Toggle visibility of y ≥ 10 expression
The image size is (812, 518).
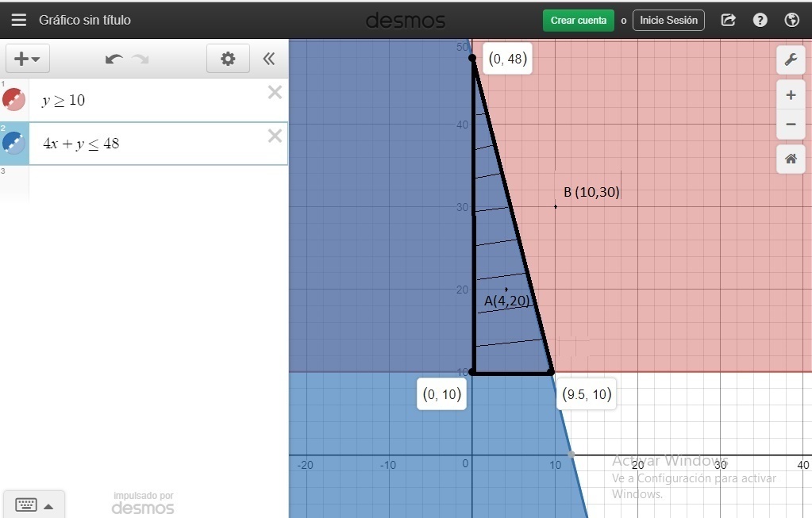point(13,99)
